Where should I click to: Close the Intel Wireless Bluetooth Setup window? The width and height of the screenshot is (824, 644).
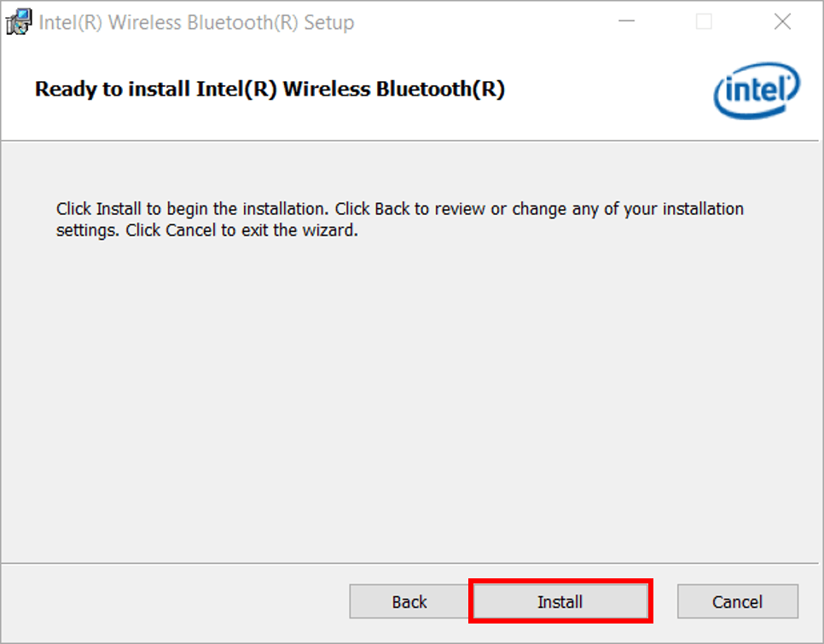(782, 21)
